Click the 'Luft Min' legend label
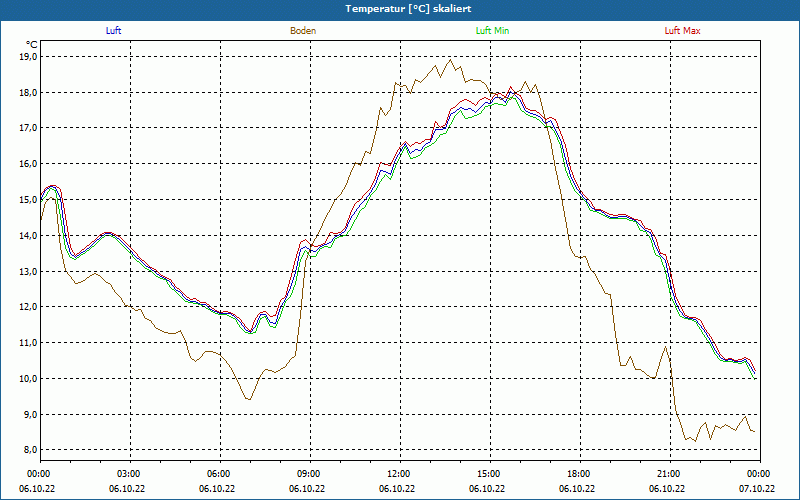 click(x=492, y=31)
